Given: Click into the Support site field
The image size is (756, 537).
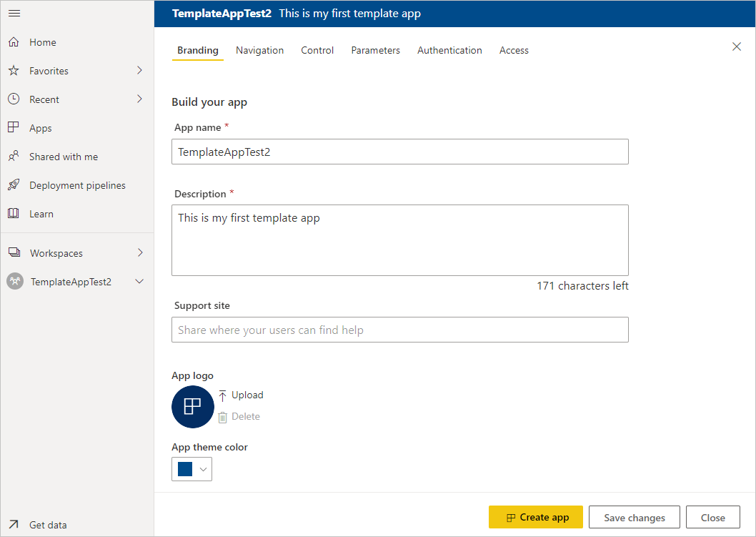Looking at the screenshot, I should [x=399, y=330].
